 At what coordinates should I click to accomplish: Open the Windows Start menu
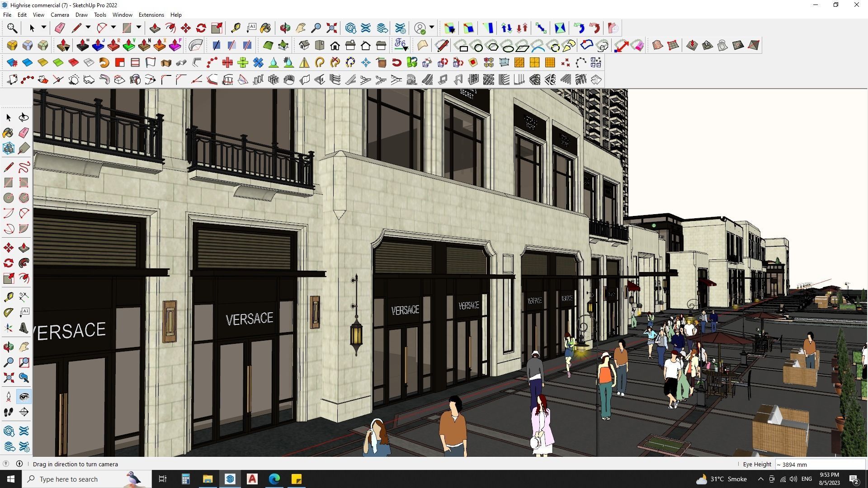(11, 479)
